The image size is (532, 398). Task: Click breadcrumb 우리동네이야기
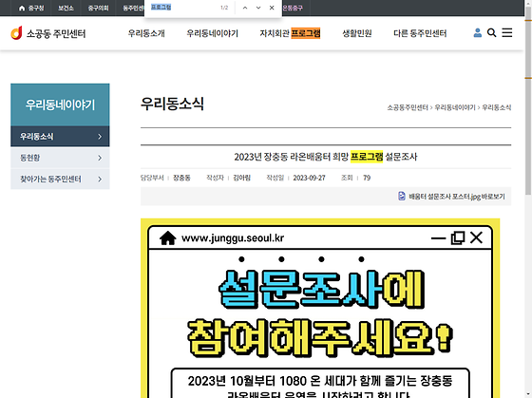tap(455, 107)
